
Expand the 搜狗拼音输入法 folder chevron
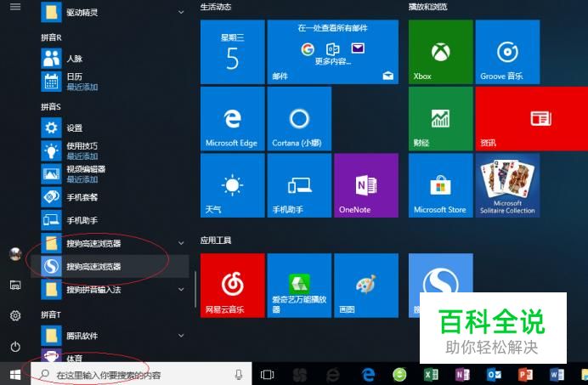181,289
